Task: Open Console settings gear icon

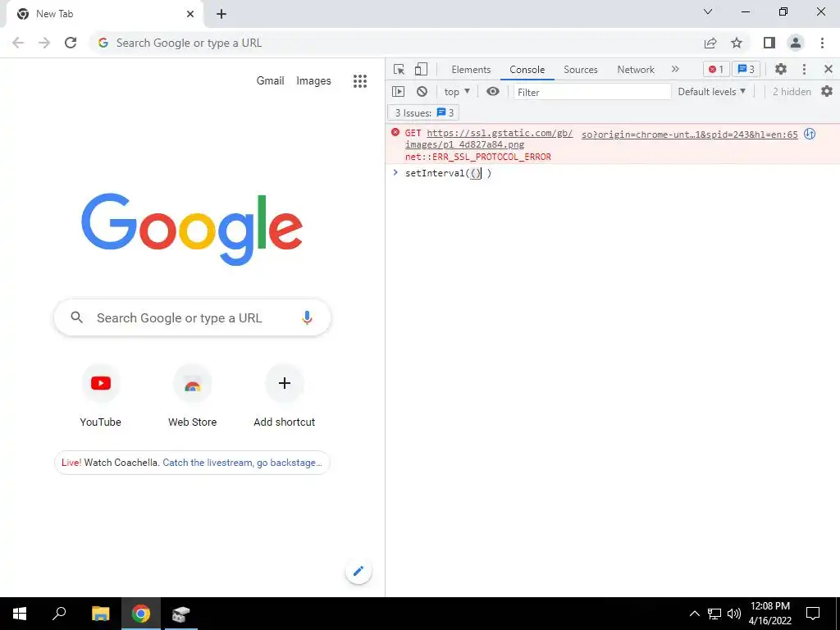Action: tap(827, 92)
